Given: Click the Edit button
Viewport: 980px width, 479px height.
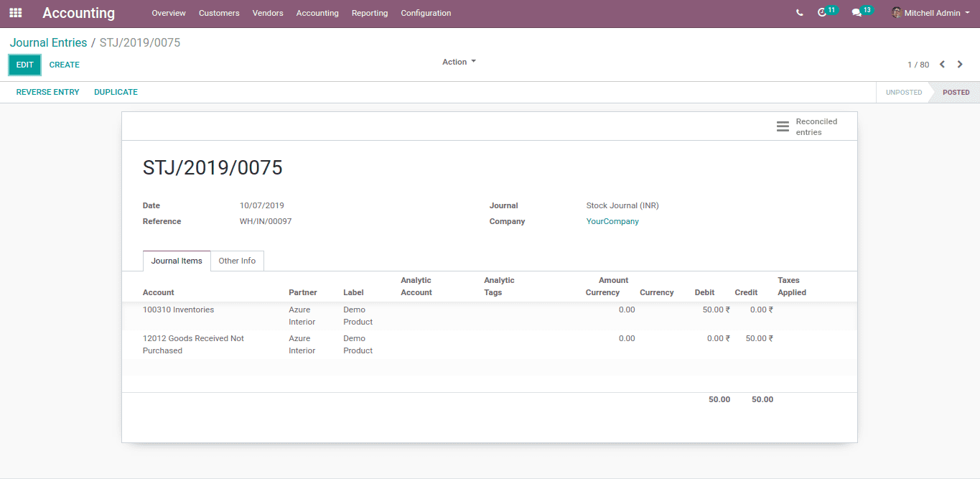Looking at the screenshot, I should click(25, 65).
